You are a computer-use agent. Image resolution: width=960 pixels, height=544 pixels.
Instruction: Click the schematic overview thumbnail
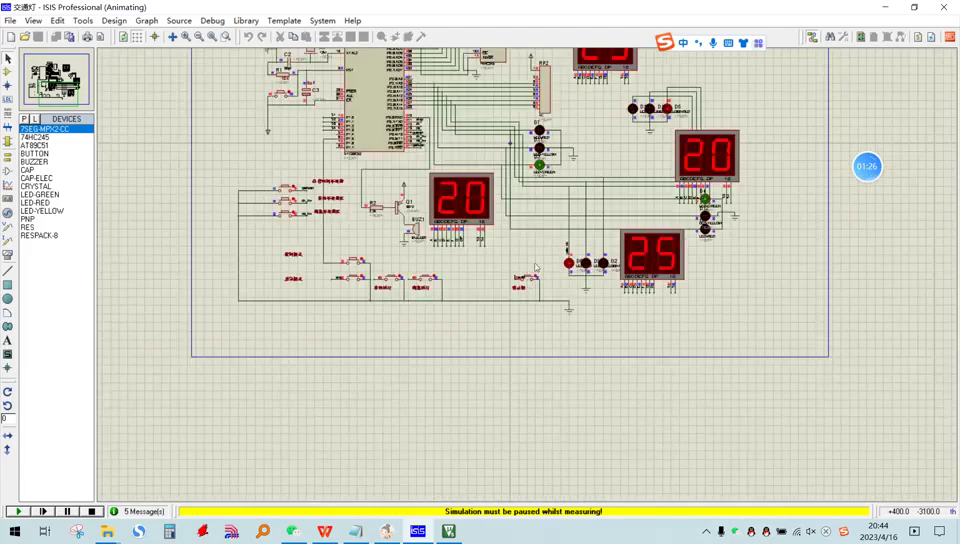(56, 80)
